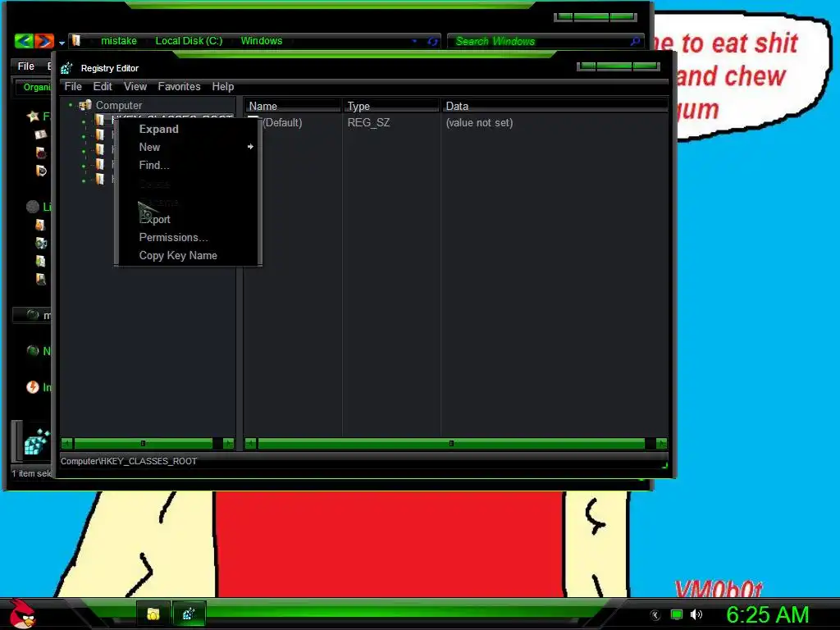Switch to the Registry Editor taskbar icon

pyautogui.click(x=189, y=614)
